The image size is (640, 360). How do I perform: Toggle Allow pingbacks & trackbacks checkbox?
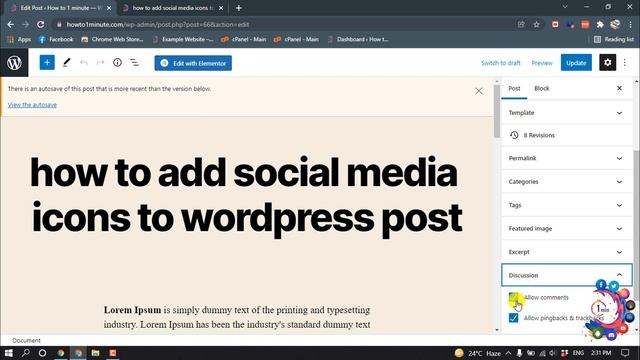[x=513, y=318]
